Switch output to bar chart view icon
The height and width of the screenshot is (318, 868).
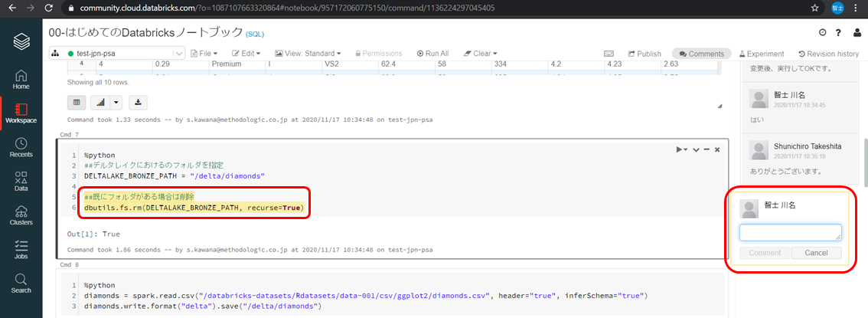click(101, 103)
